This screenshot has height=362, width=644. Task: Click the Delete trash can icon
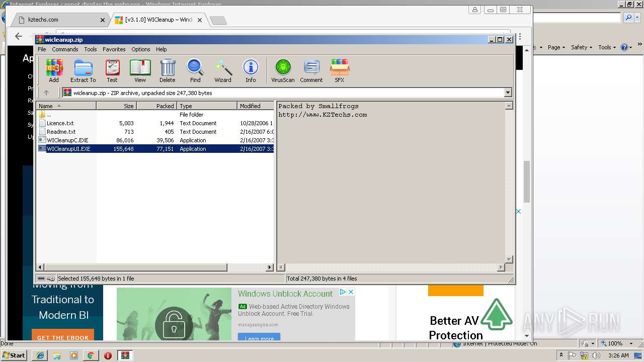(x=168, y=70)
